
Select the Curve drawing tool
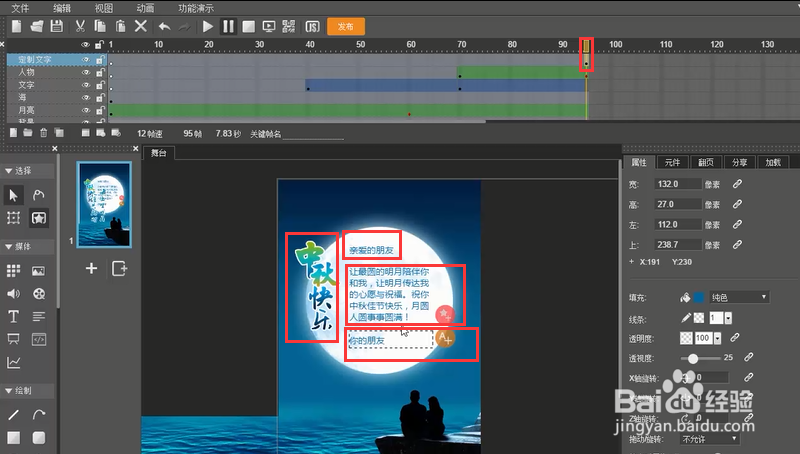(39, 415)
